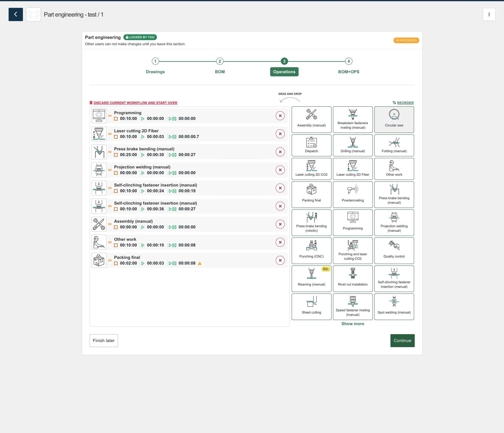Click Discard current workflow and start over
Image resolution: width=504 pixels, height=433 pixels.
point(135,103)
